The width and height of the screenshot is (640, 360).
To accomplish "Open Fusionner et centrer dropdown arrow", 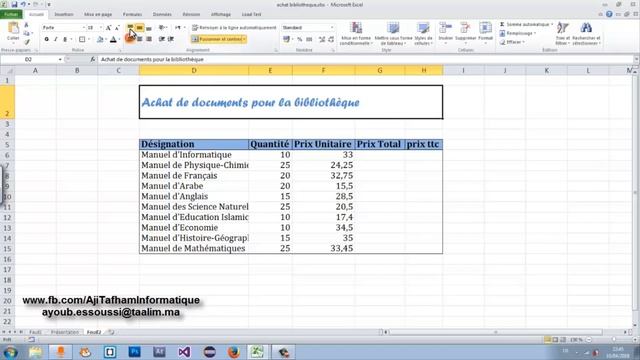I will click(244, 39).
